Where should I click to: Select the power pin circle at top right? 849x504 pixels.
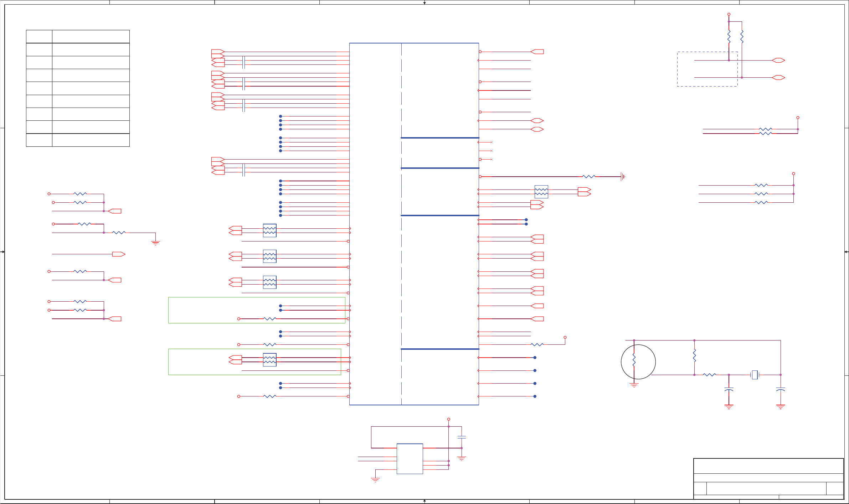[729, 14]
